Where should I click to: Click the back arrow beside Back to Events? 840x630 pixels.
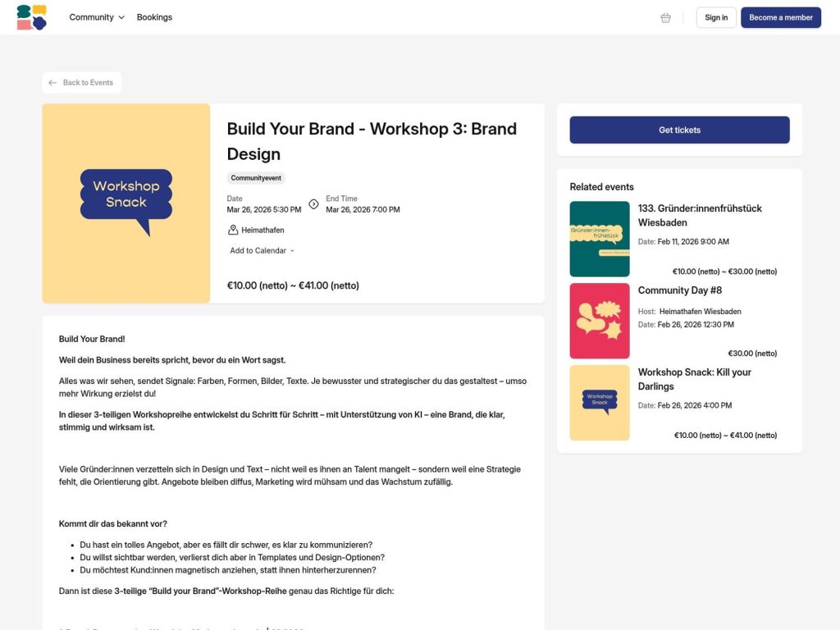[x=53, y=82]
